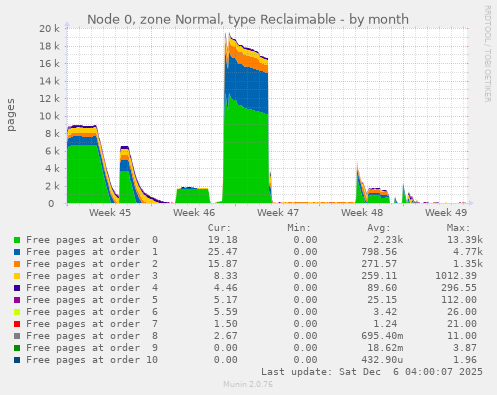Click the dark purple order 4 swatch
Image resolution: width=497 pixels, height=395 pixels.
17,288
